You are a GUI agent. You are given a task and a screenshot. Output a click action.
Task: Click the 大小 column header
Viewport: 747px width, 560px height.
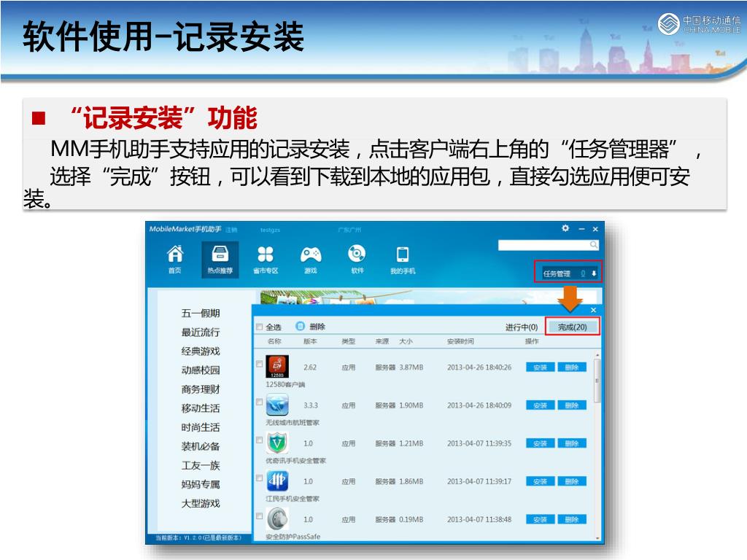(406, 341)
